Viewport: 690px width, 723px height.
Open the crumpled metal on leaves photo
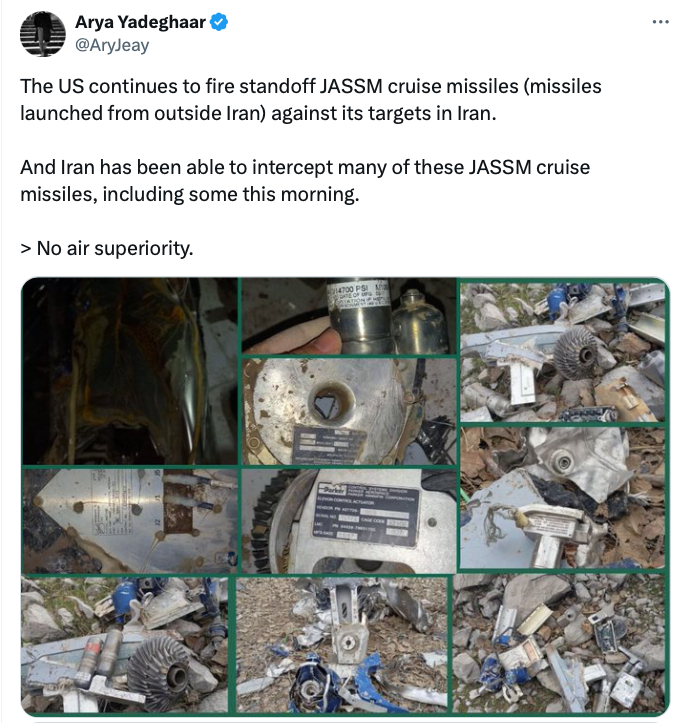pos(563,498)
